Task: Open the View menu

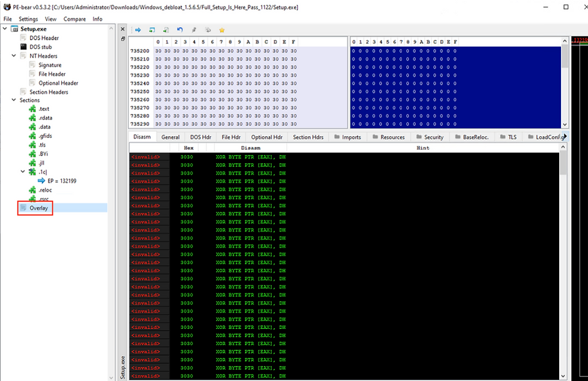Action: 50,19
